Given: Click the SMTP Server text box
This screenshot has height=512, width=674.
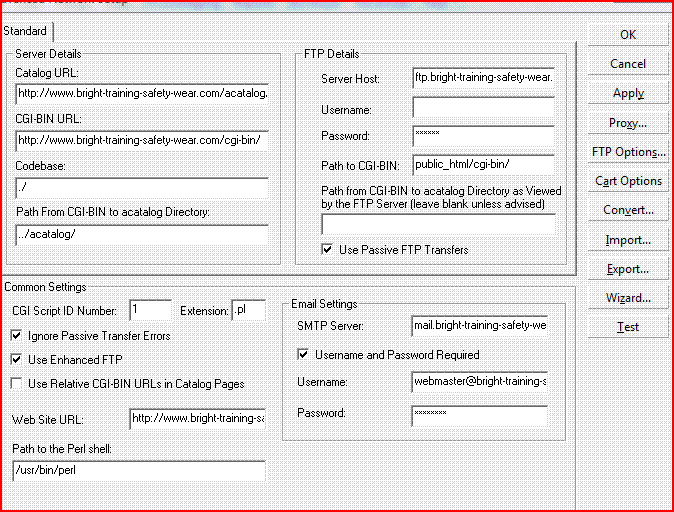Looking at the screenshot, I should click(478, 326).
